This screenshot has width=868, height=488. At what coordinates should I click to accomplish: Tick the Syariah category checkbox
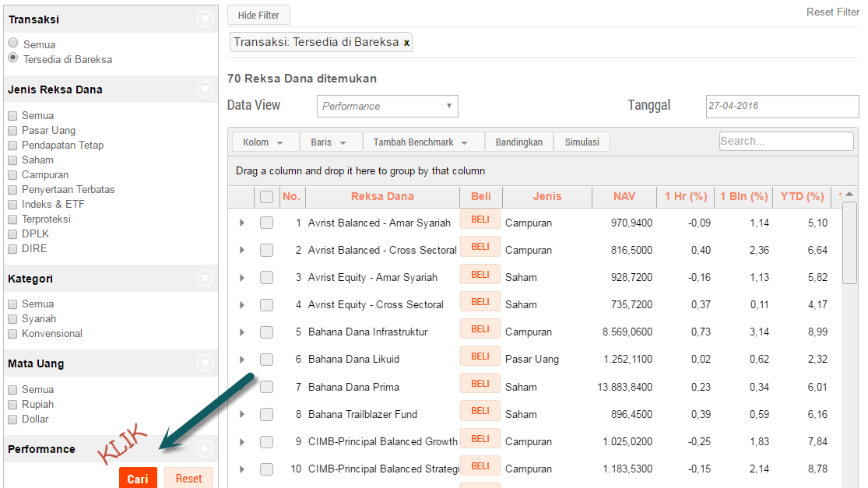(12, 319)
